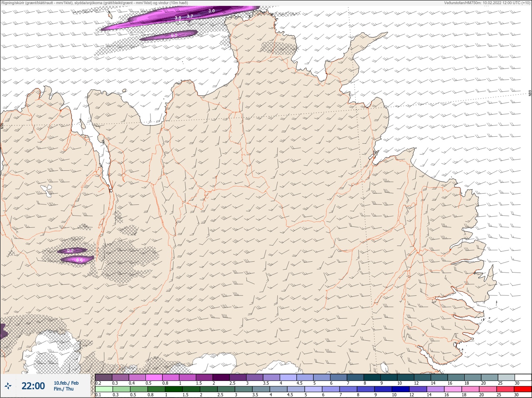532x398 pixels.
Task: Click the 22:00 forecast time label
Action: [x=33, y=386]
